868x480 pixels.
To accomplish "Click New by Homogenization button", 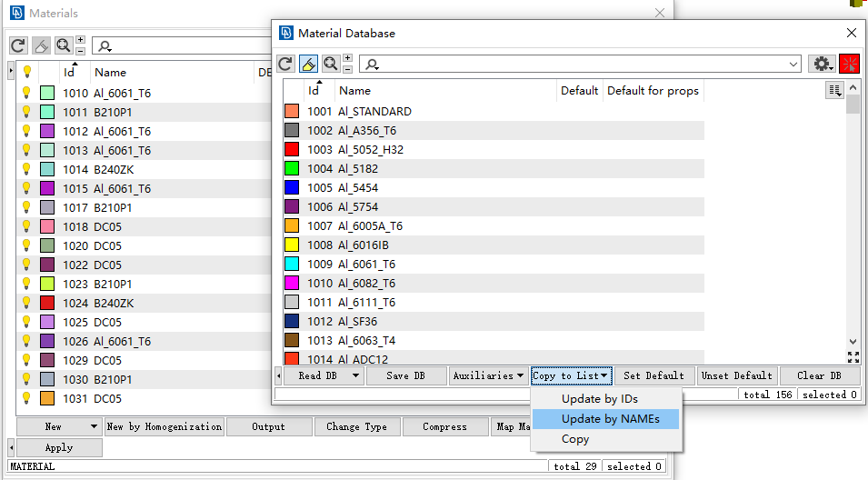I will (165, 427).
